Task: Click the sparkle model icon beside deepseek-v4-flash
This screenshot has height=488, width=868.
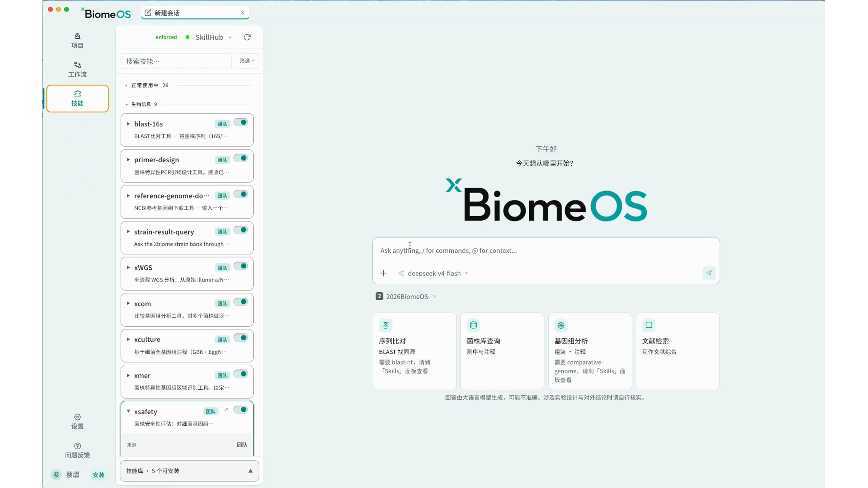Action: [x=401, y=273]
